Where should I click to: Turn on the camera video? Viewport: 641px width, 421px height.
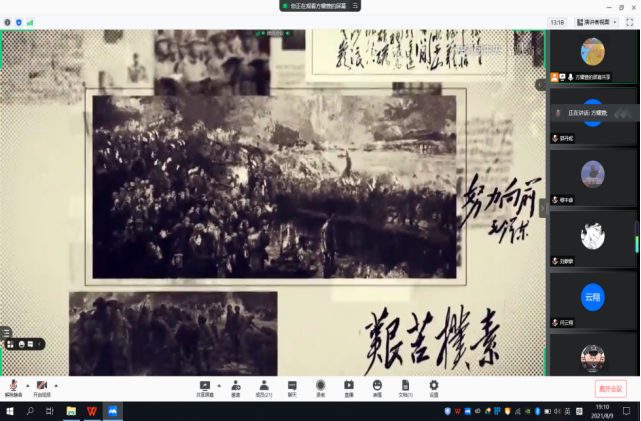point(42,385)
